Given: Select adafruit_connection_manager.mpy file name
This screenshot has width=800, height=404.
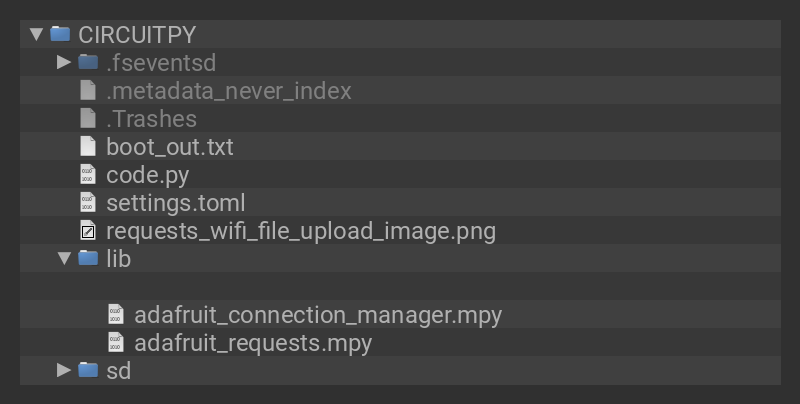Looking at the screenshot, I should [317, 315].
